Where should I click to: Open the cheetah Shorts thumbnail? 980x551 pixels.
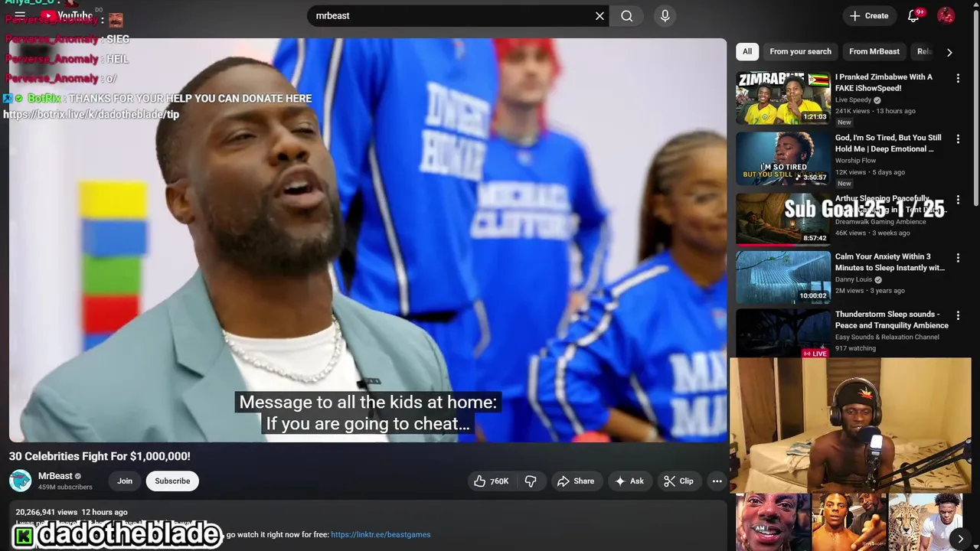point(925,522)
